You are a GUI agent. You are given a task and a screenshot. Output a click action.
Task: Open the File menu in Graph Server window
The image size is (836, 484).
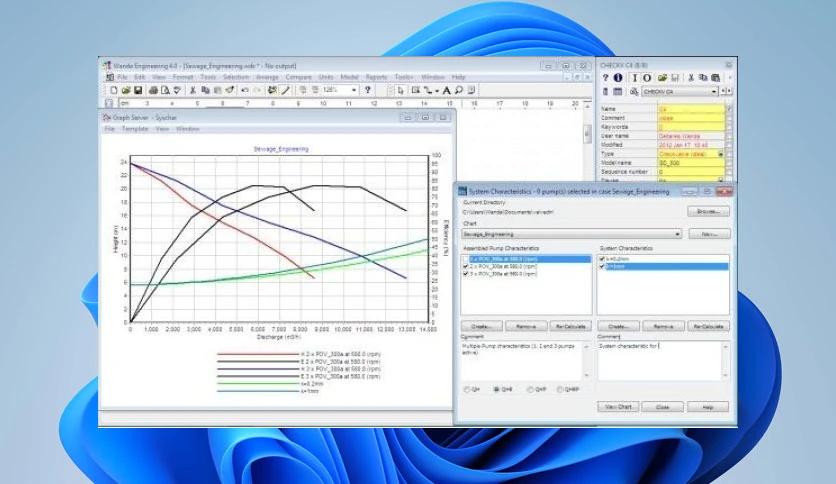point(109,129)
